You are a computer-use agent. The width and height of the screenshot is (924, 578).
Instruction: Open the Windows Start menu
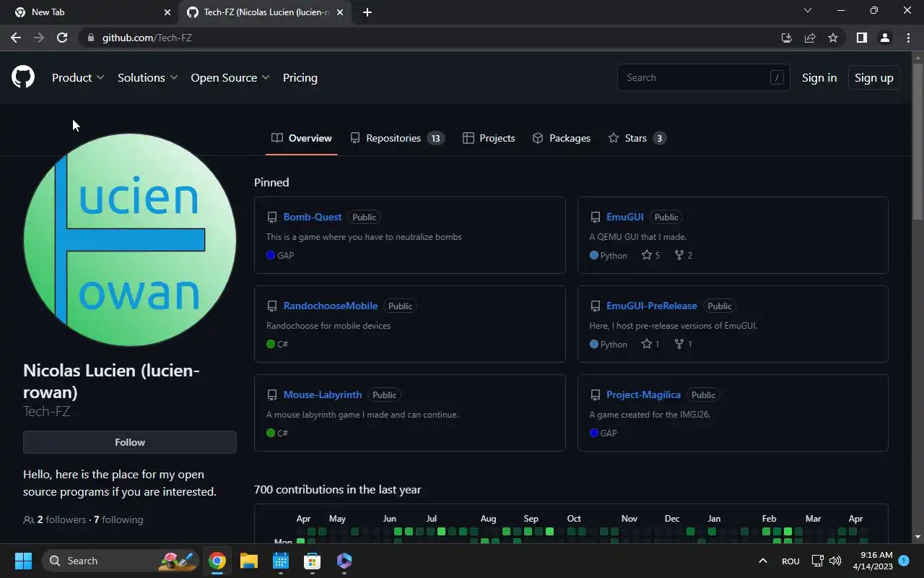23,561
